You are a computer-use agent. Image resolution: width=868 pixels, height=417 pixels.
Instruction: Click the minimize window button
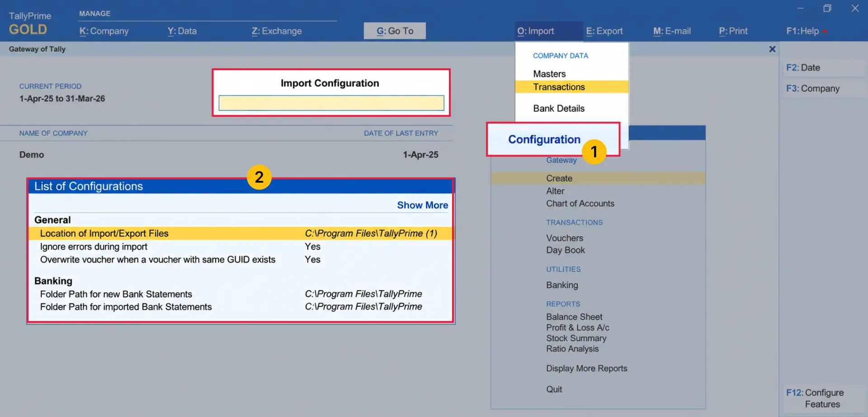(x=800, y=8)
